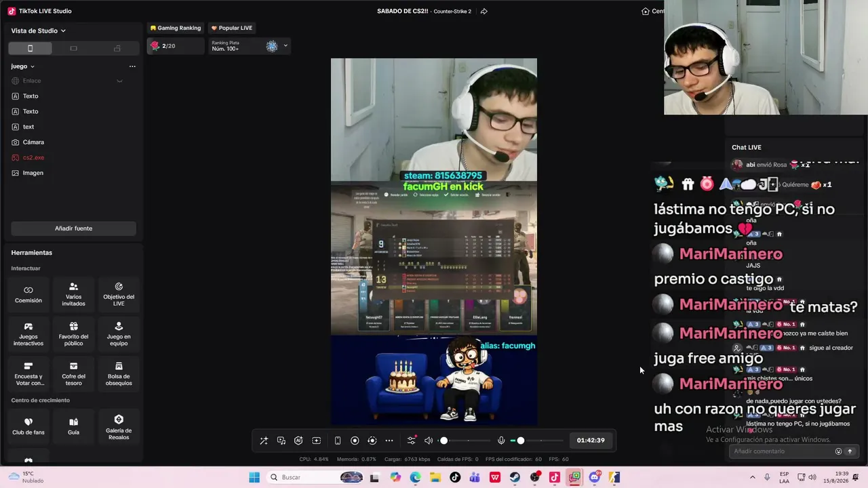Click the phone icon in bottom toolbar
The height and width of the screenshot is (488, 868).
coord(338,441)
